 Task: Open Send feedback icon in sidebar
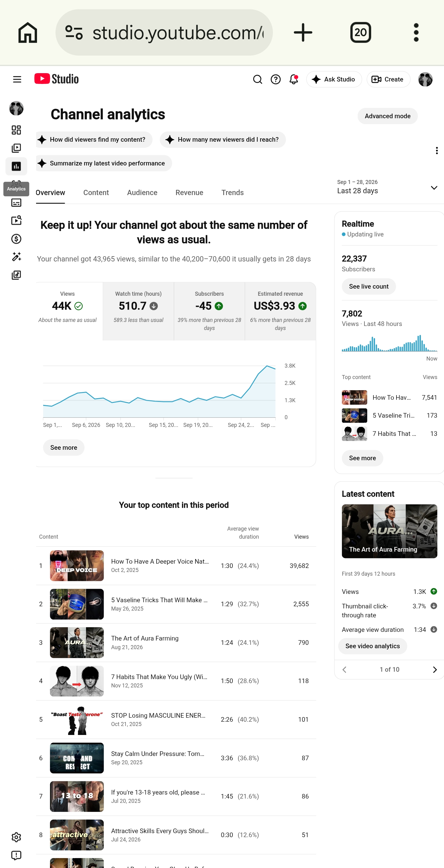(x=16, y=856)
